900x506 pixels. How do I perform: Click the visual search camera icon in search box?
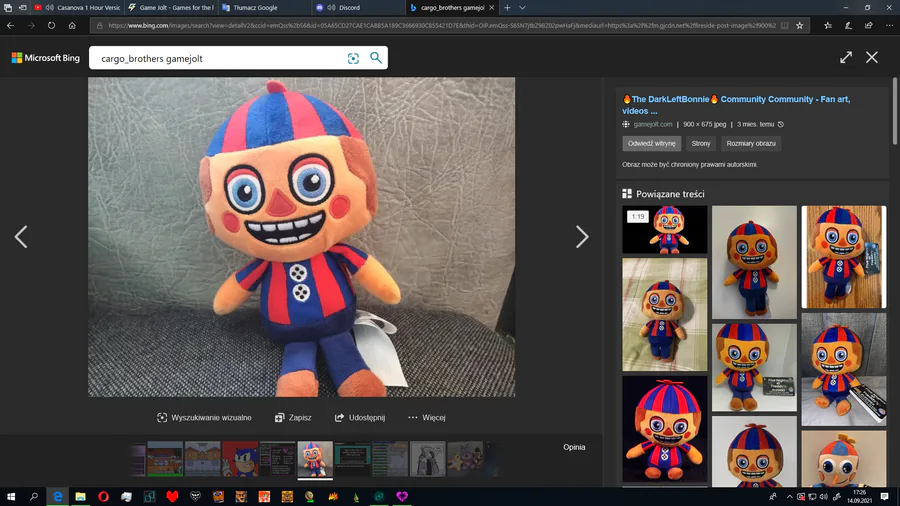[x=353, y=58]
